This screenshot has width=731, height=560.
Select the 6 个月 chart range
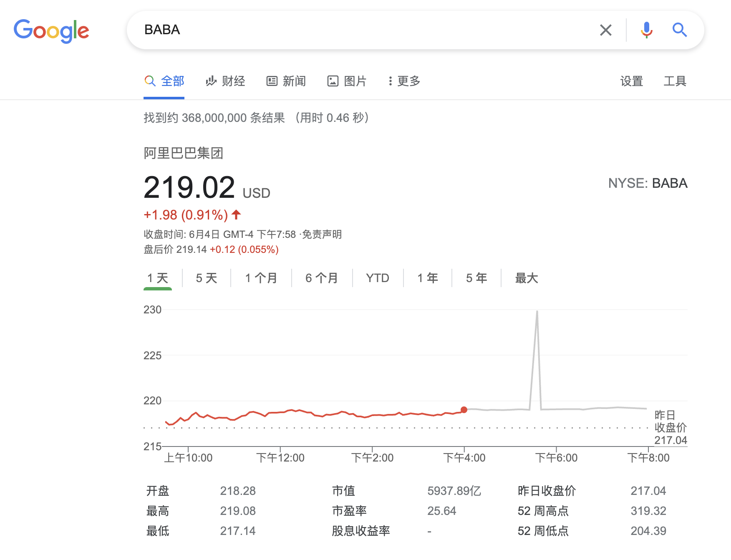click(322, 278)
